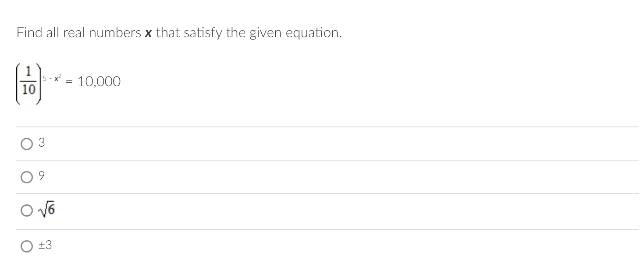
Task: Click the value 10,000 in the equation
Action: 99,82
